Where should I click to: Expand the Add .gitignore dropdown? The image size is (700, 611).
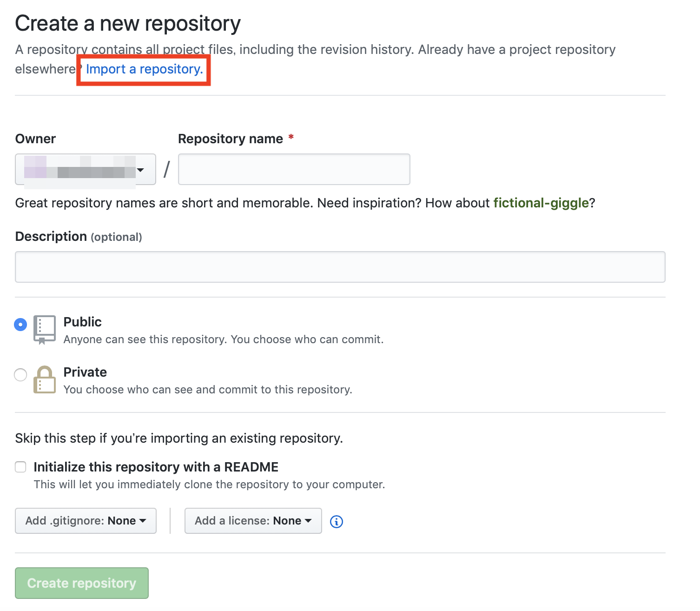click(x=86, y=521)
